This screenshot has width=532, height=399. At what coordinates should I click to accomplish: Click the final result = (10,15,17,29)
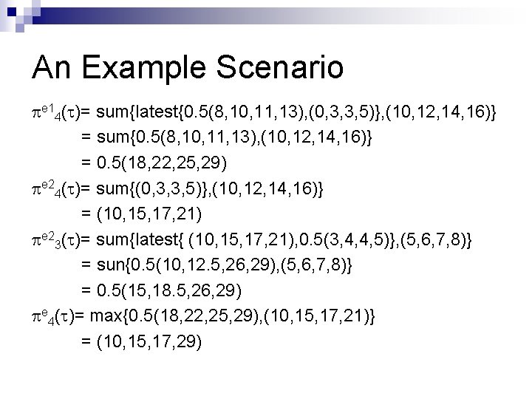click(141, 341)
